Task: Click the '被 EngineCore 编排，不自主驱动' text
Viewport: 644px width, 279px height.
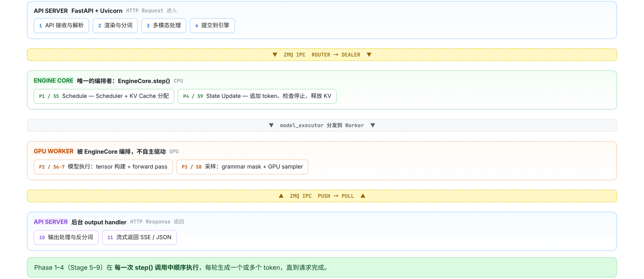Action: [121, 152]
